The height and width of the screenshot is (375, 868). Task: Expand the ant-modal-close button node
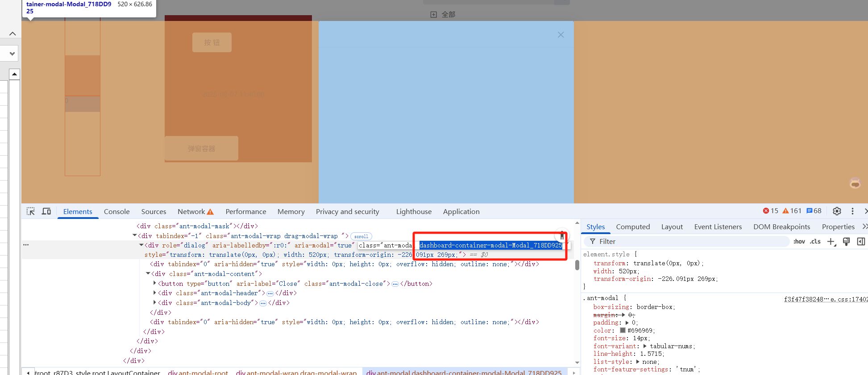click(155, 283)
